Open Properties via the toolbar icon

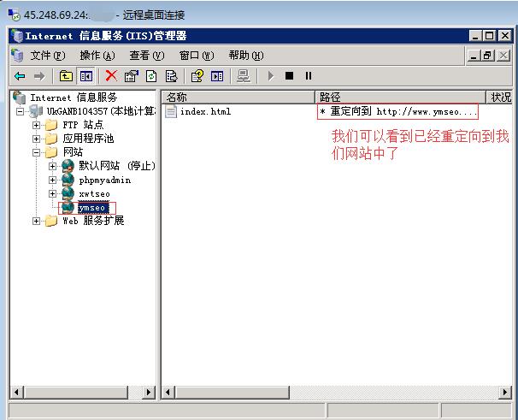[x=131, y=76]
